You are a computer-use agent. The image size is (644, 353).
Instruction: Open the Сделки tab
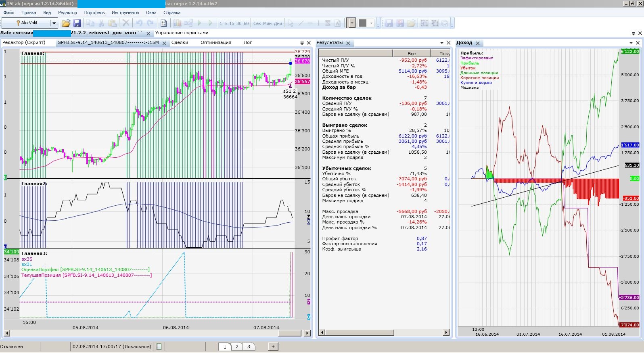(180, 42)
